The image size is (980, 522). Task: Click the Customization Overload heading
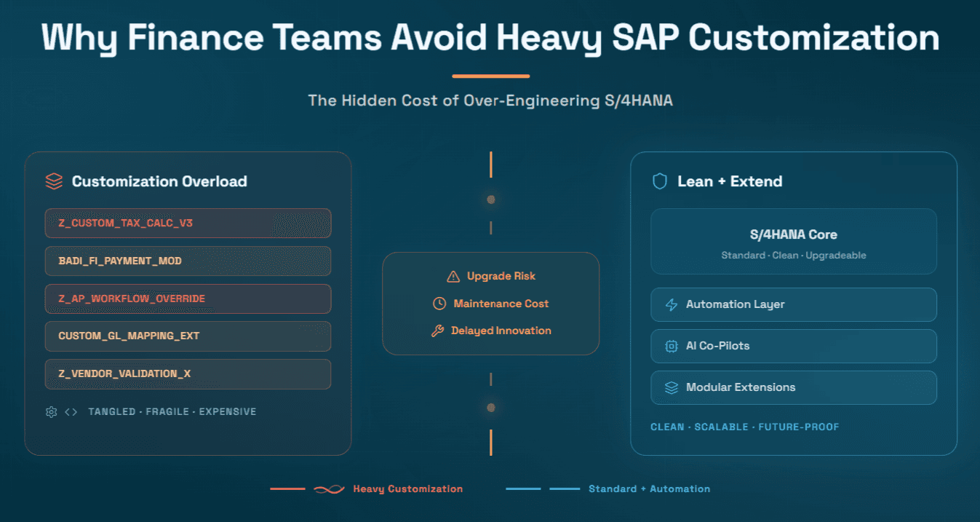click(159, 181)
